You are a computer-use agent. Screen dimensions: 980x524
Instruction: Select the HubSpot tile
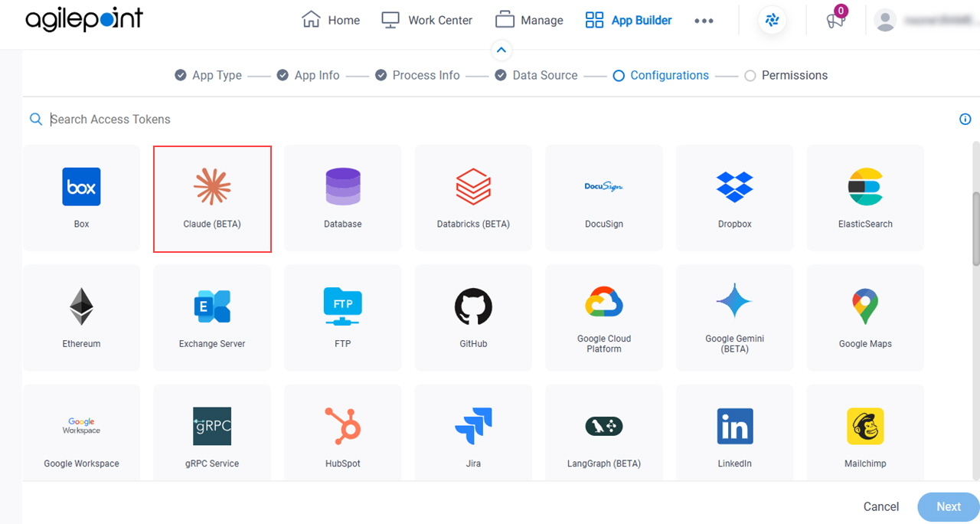[x=343, y=433]
